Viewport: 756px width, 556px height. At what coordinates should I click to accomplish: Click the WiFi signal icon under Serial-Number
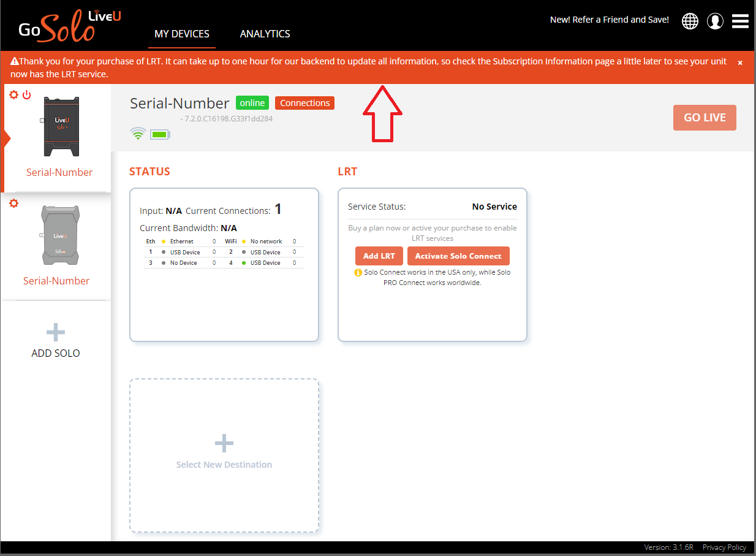[x=138, y=133]
